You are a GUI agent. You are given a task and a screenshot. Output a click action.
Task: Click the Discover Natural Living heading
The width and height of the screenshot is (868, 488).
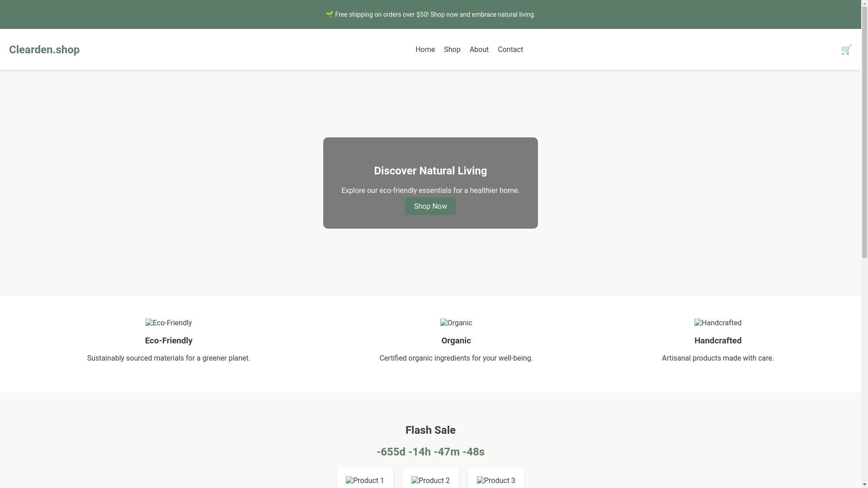pyautogui.click(x=430, y=171)
